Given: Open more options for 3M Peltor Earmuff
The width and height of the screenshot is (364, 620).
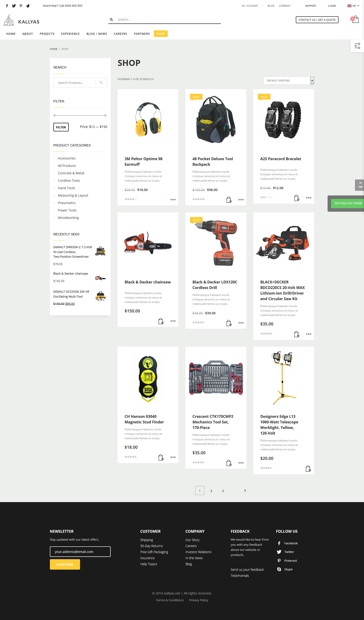Looking at the screenshot, I should [x=173, y=200].
